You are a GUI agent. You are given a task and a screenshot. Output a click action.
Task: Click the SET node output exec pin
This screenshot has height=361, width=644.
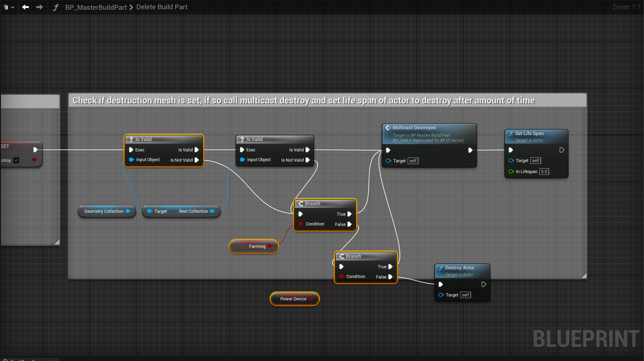(x=36, y=149)
